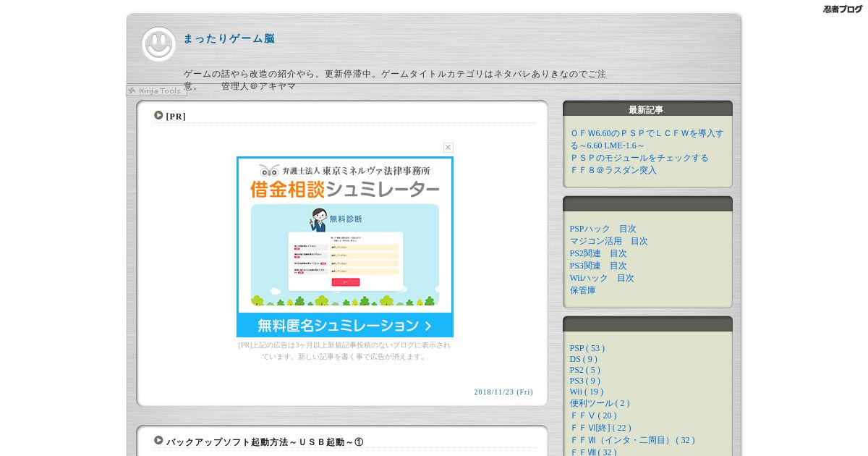
Task: Select the PS2 ( 5 ) category
Action: tap(585, 370)
